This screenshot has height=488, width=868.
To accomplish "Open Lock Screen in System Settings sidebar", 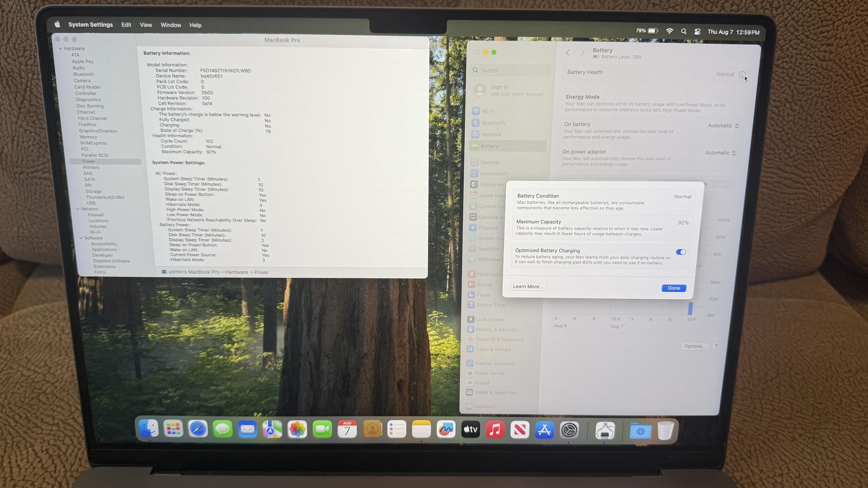I will pos(486,319).
